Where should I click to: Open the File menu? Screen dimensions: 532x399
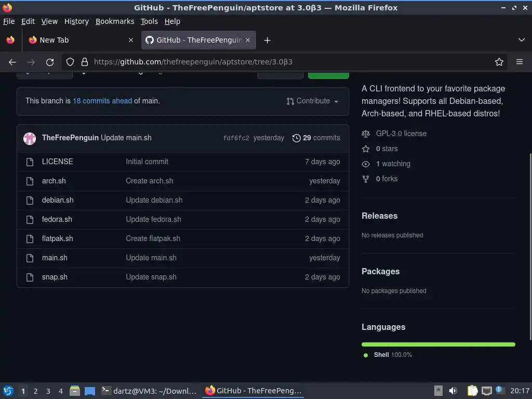[x=9, y=21]
